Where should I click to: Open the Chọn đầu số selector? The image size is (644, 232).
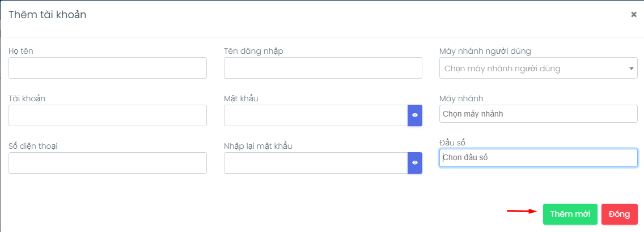538,158
